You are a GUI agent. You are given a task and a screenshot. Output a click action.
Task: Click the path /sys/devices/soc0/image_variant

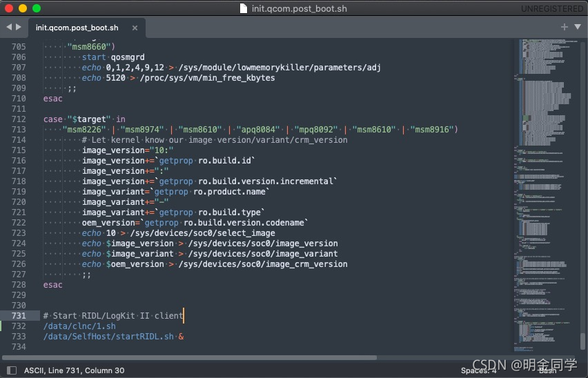coord(263,254)
